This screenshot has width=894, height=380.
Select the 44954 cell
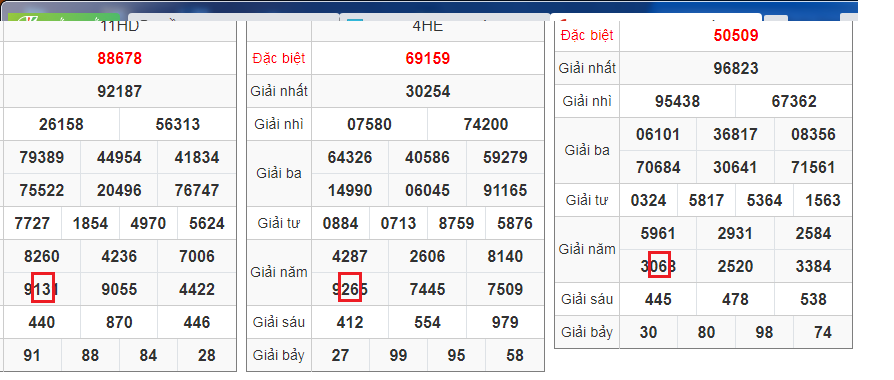pos(119,157)
